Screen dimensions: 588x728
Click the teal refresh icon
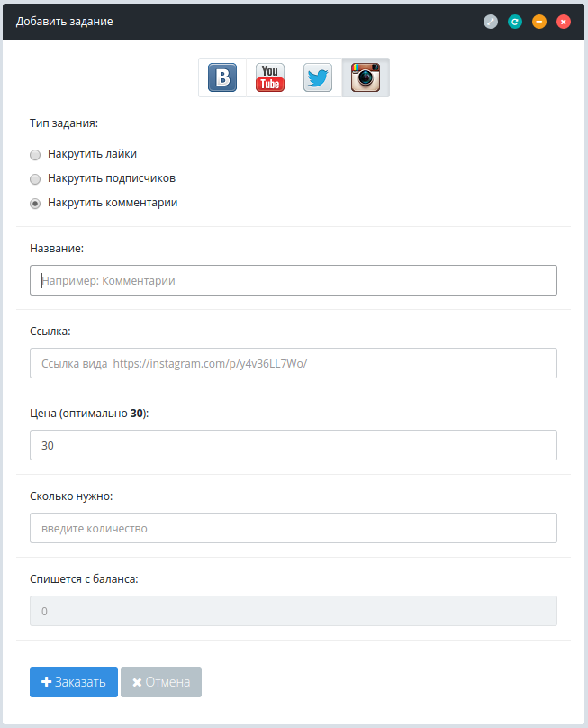point(515,22)
